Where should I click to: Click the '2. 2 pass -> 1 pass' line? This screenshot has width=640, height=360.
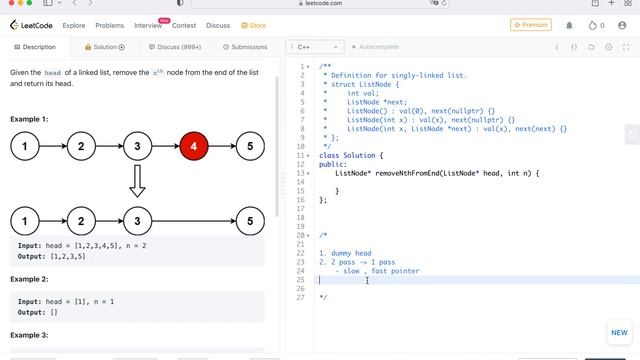[x=357, y=262]
